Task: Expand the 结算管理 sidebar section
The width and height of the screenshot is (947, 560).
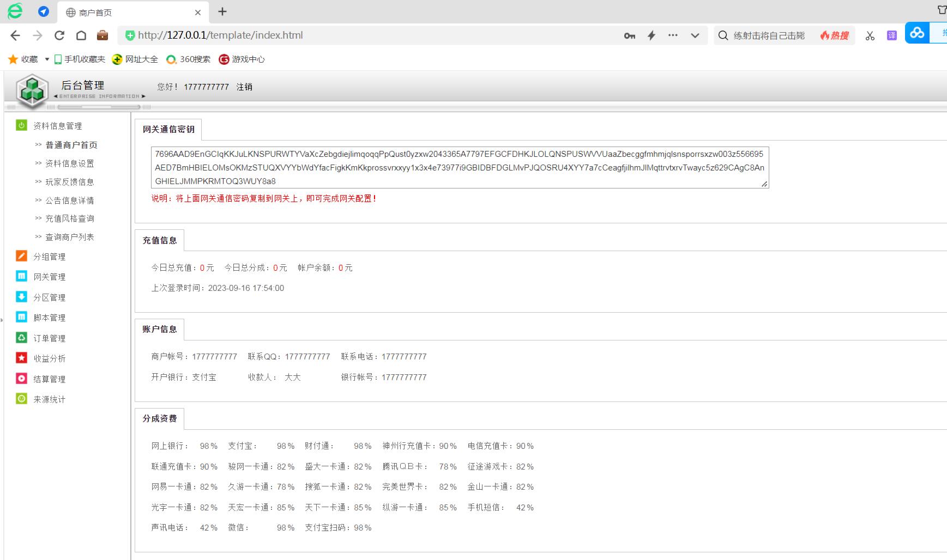Action: (49, 379)
